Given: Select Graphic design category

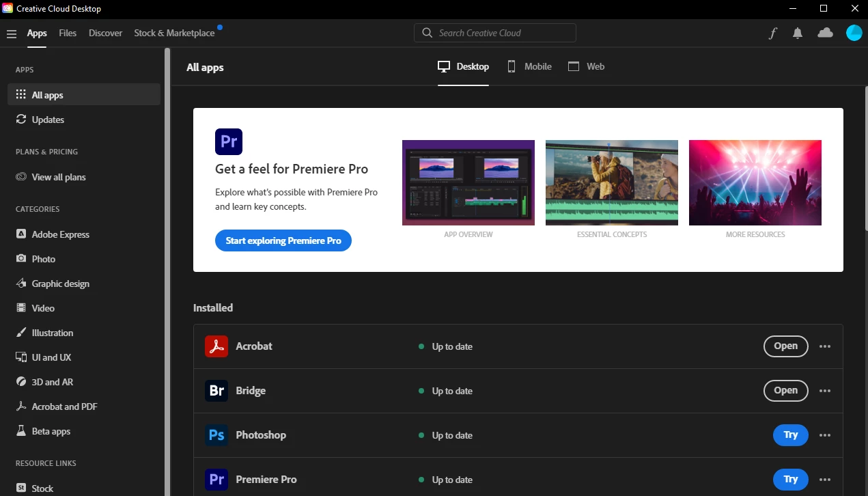Looking at the screenshot, I should [84, 284].
